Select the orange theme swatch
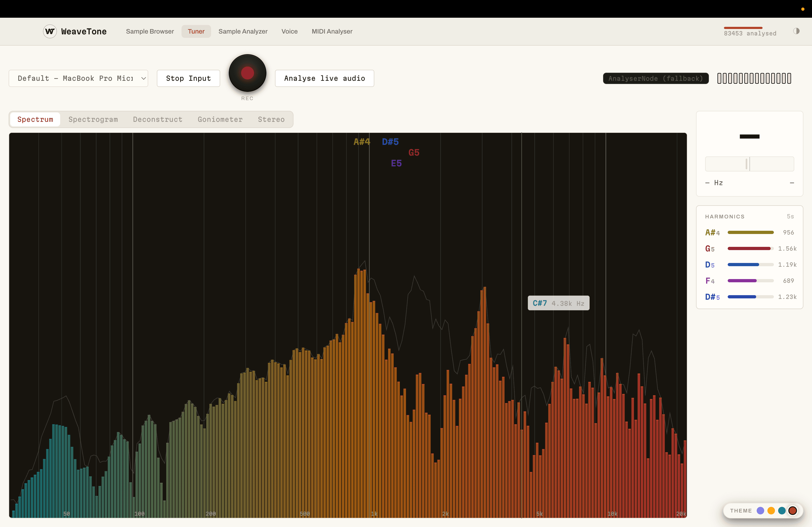Image resolution: width=812 pixels, height=527 pixels. (x=771, y=510)
